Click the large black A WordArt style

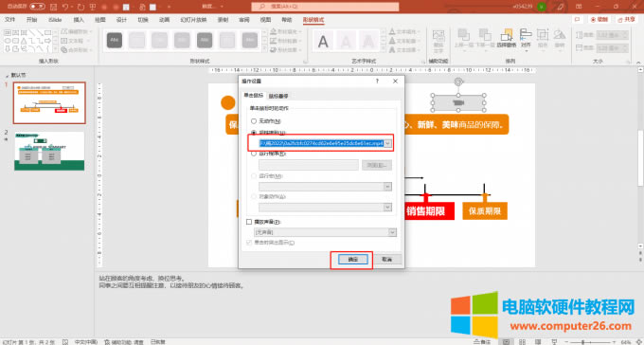(323, 41)
